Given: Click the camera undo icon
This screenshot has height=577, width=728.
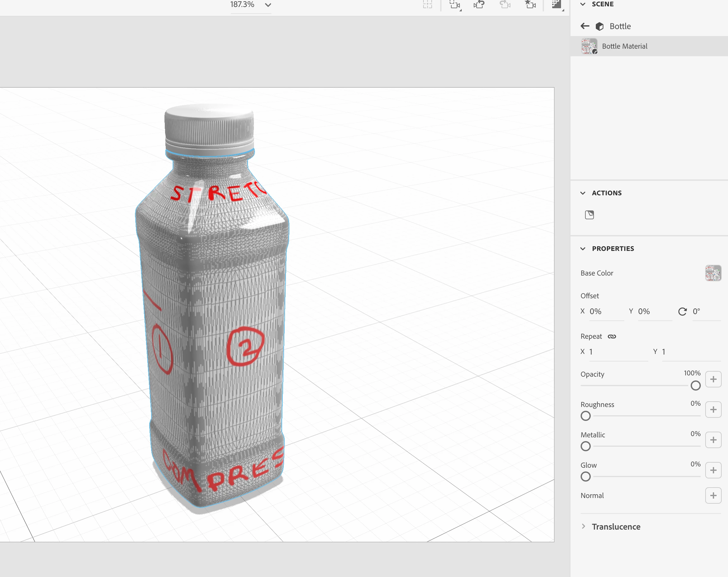Looking at the screenshot, I should pos(479,5).
